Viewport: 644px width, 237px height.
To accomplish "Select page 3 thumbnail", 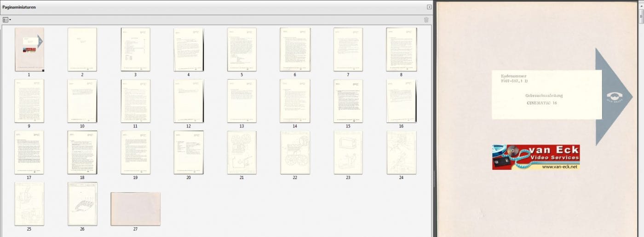I will pos(135,49).
